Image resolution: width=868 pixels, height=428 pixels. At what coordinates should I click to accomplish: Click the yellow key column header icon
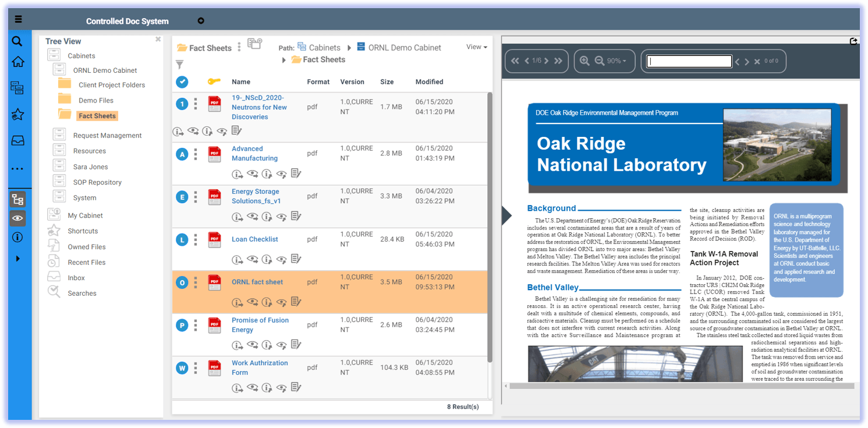[x=214, y=82]
